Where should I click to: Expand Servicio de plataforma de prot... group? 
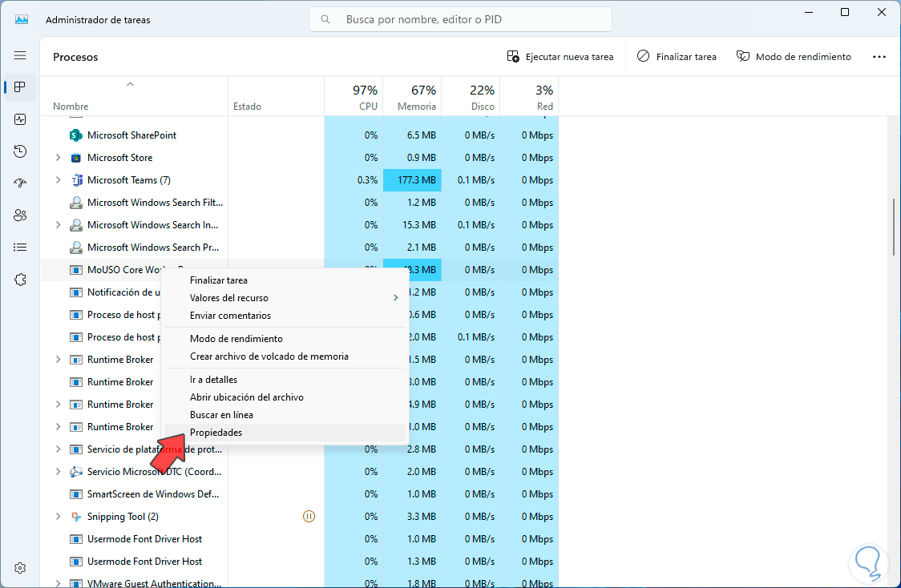pyautogui.click(x=58, y=449)
